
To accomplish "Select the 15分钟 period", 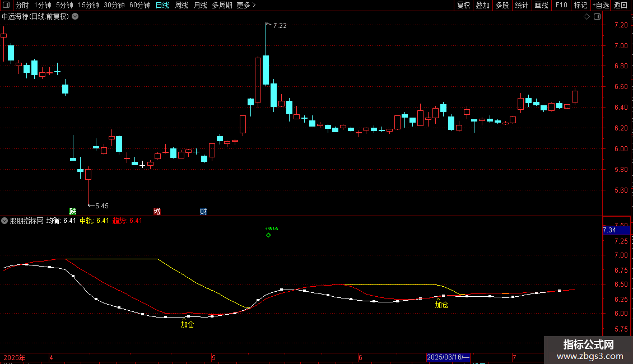I will tap(89, 5).
